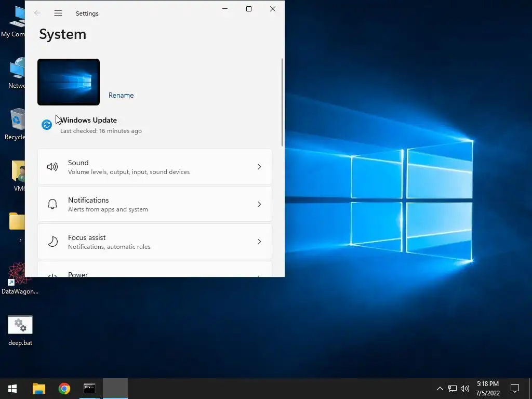Click the Windows Update sync icon
Viewport: 532px width, 399px height.
(x=47, y=125)
